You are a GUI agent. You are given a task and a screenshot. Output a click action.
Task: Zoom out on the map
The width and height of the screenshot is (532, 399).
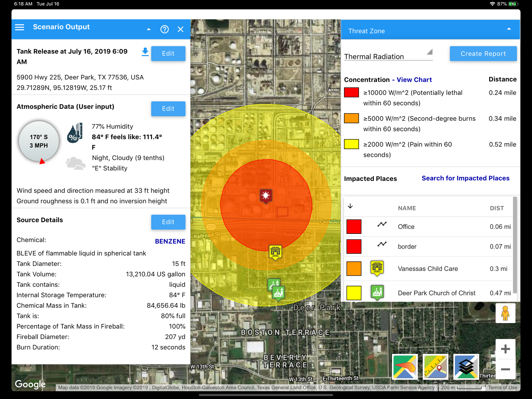pyautogui.click(x=505, y=369)
